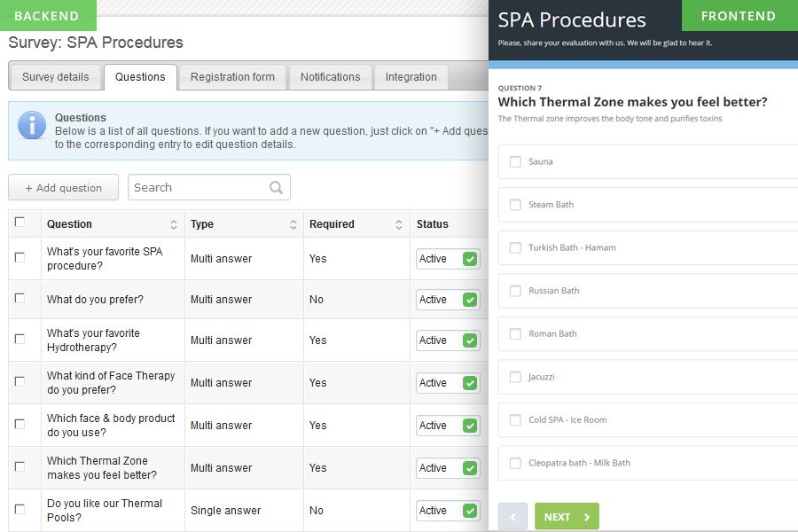Tick checkbox for favorite Hydrotherapy question row
The width and height of the screenshot is (798, 532).
20,339
